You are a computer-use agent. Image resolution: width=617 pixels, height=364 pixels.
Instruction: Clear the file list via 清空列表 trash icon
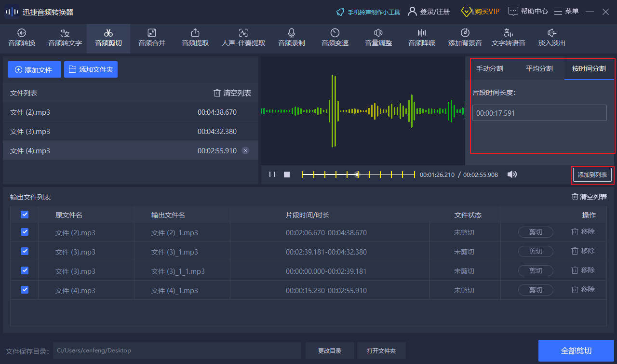[232, 94]
